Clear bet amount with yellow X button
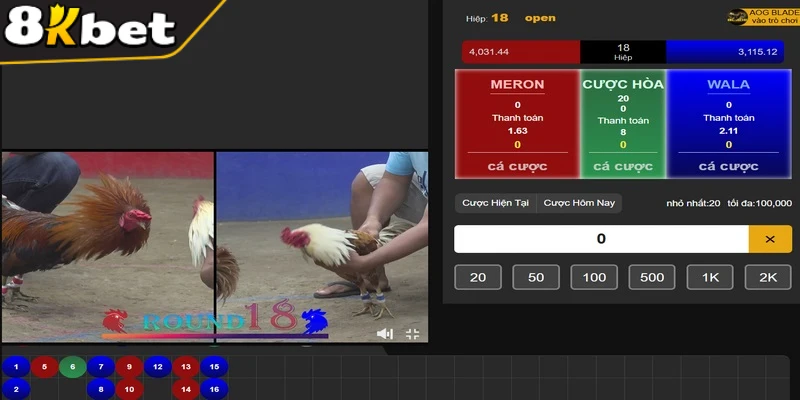This screenshot has width=800, height=400. click(769, 239)
